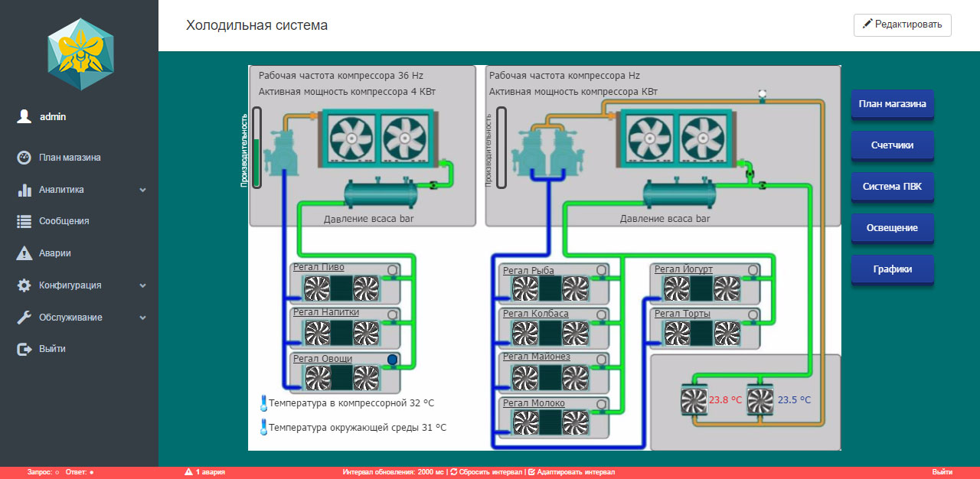The height and width of the screenshot is (479, 980).
Task: Toggle the indicator on Регал Напитки
Action: tap(393, 314)
